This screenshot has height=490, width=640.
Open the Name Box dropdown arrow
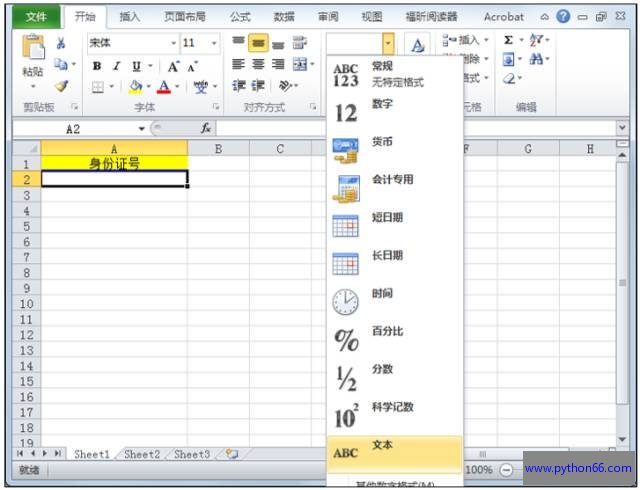pyautogui.click(x=142, y=128)
